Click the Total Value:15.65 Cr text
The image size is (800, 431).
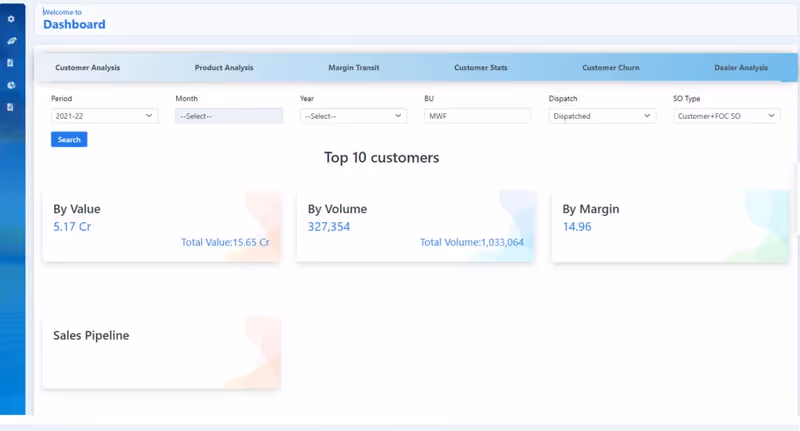point(225,242)
